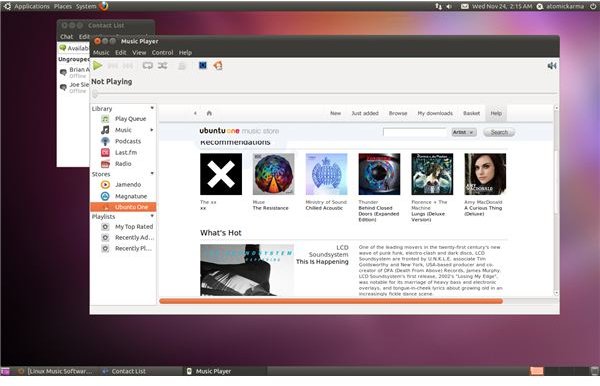The image size is (600, 386).
Task: Open the Magnatune store
Action: [131, 196]
